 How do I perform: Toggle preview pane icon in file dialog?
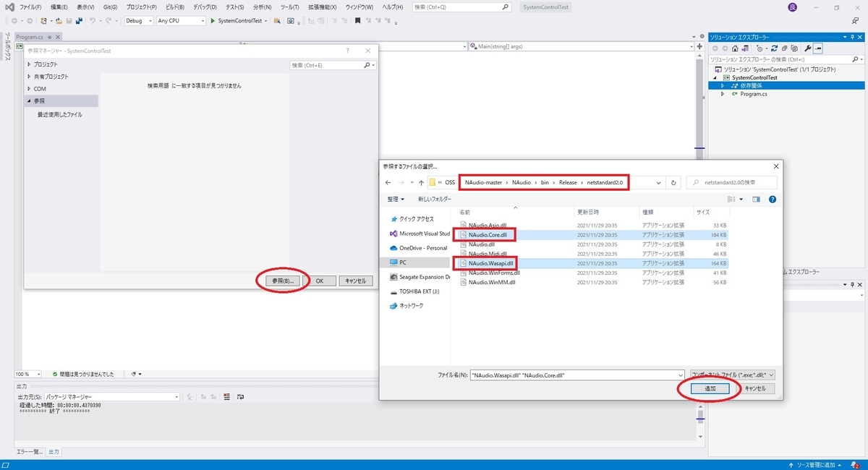coord(756,199)
